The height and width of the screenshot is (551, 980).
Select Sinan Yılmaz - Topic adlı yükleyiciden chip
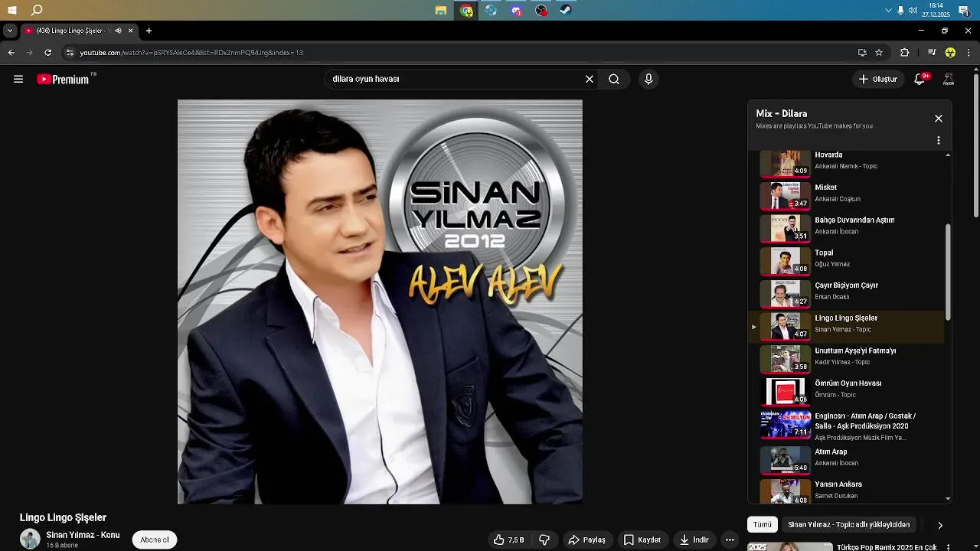click(849, 524)
